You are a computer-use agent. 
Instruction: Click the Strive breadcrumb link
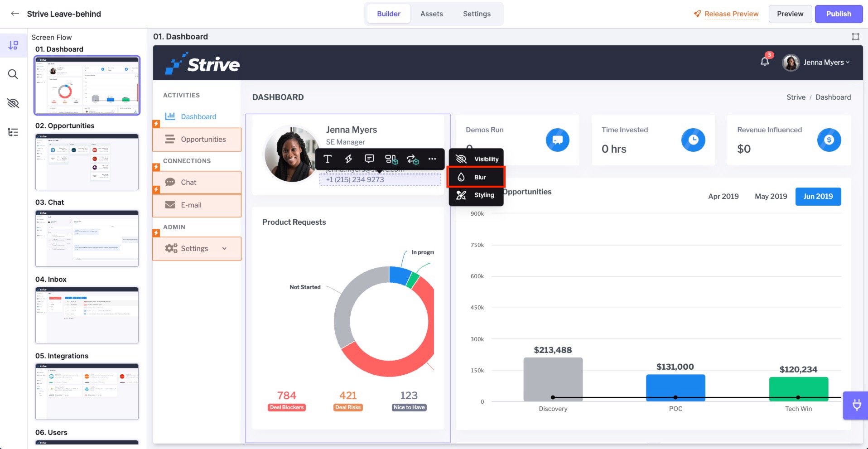click(796, 97)
